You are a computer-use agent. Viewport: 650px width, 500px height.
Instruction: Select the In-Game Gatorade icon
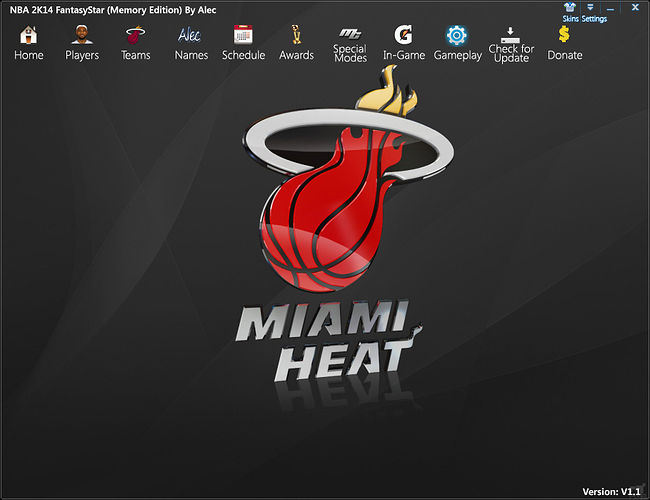(404, 36)
